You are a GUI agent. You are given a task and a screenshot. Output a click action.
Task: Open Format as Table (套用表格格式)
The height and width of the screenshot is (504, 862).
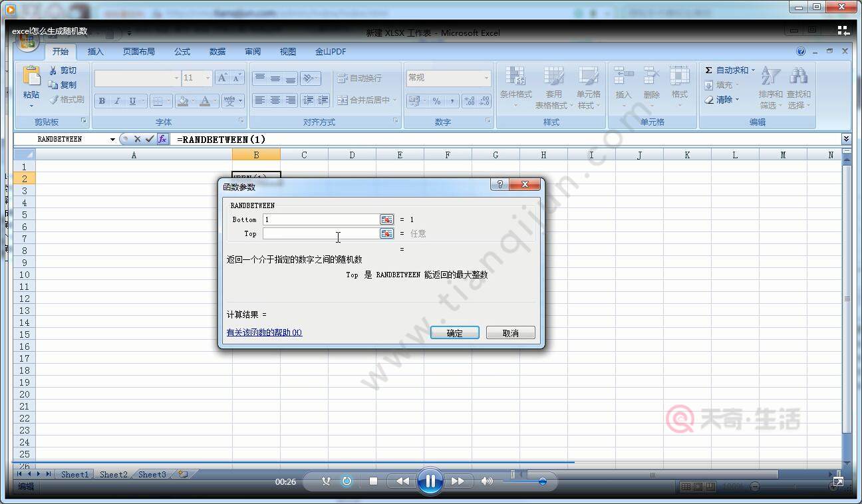[x=553, y=88]
